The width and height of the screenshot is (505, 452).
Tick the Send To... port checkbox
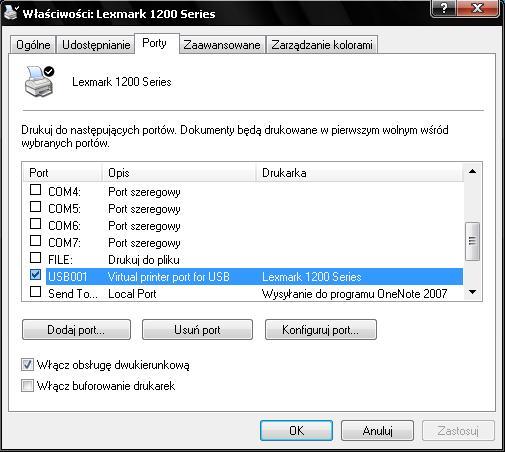(35, 292)
